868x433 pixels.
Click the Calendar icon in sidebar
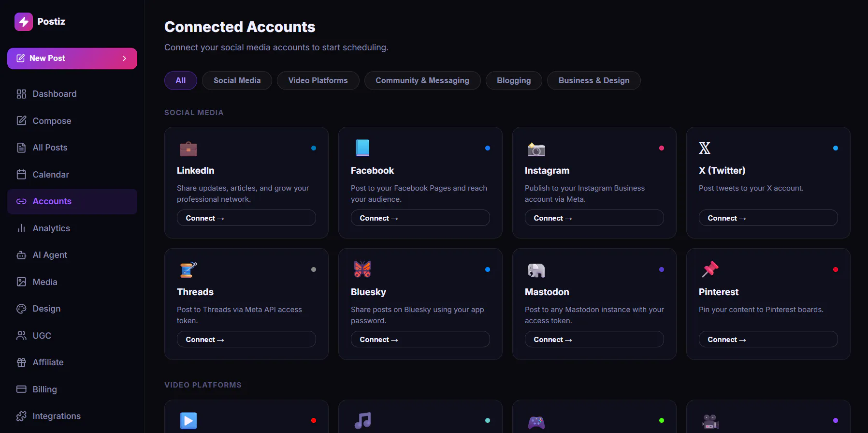coord(21,175)
